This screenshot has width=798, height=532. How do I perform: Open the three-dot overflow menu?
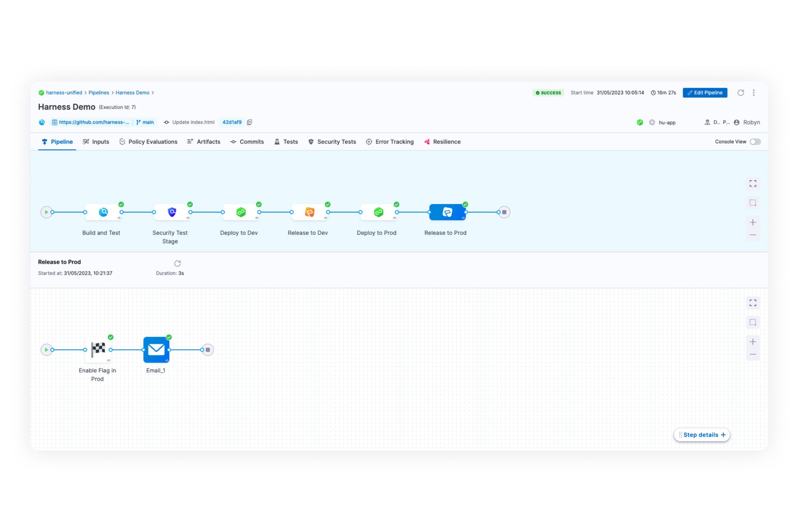(x=754, y=93)
